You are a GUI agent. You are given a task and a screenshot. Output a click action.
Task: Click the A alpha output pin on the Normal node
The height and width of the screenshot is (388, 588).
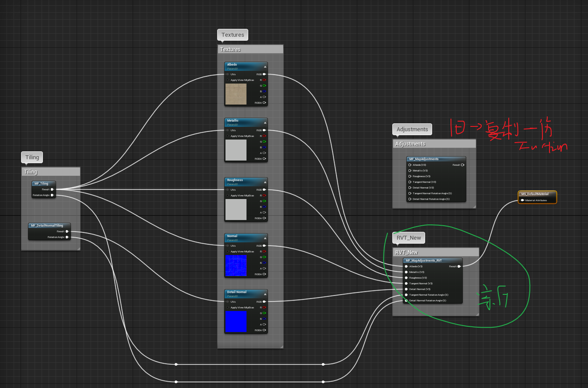[x=264, y=269]
